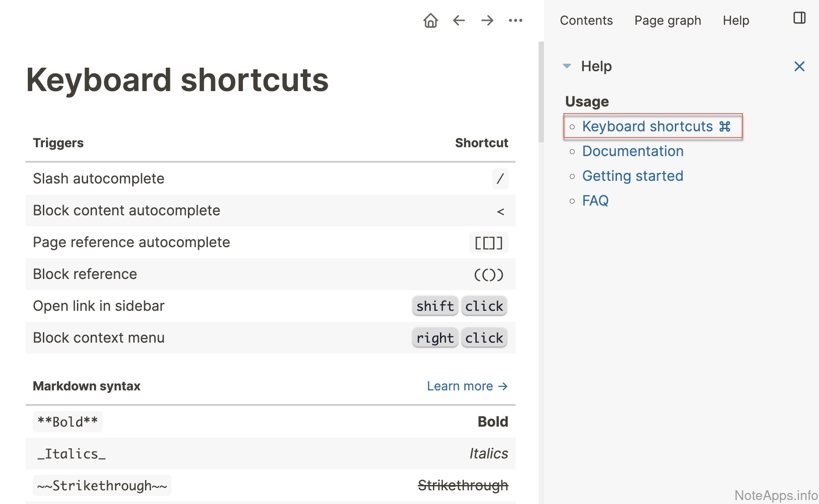Open the Keyboard shortcuts link
The image size is (819, 504).
pos(647,126)
